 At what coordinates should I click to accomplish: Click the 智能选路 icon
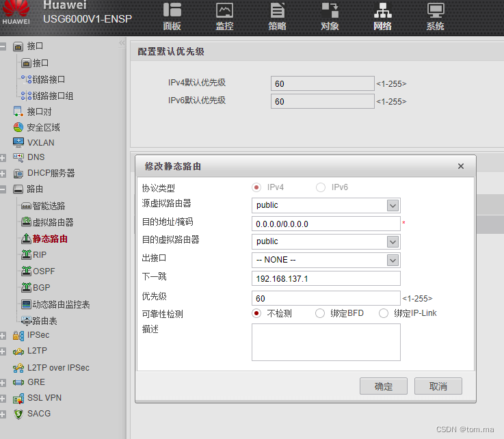pyautogui.click(x=27, y=206)
